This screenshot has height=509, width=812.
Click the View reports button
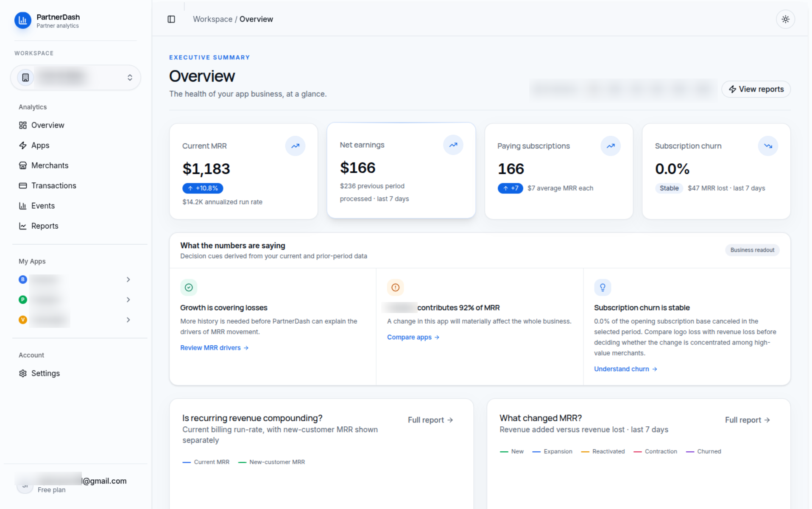[756, 89]
